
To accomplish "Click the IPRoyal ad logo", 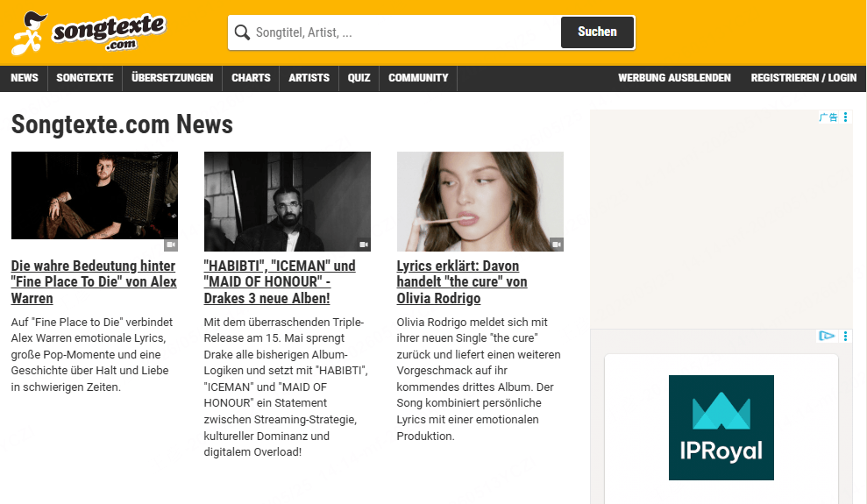I will pos(721,428).
